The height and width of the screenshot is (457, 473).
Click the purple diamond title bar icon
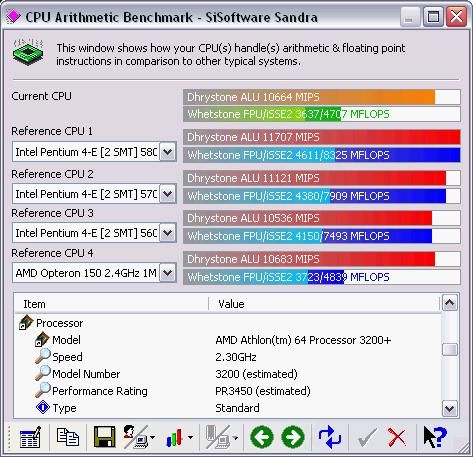(x=13, y=16)
